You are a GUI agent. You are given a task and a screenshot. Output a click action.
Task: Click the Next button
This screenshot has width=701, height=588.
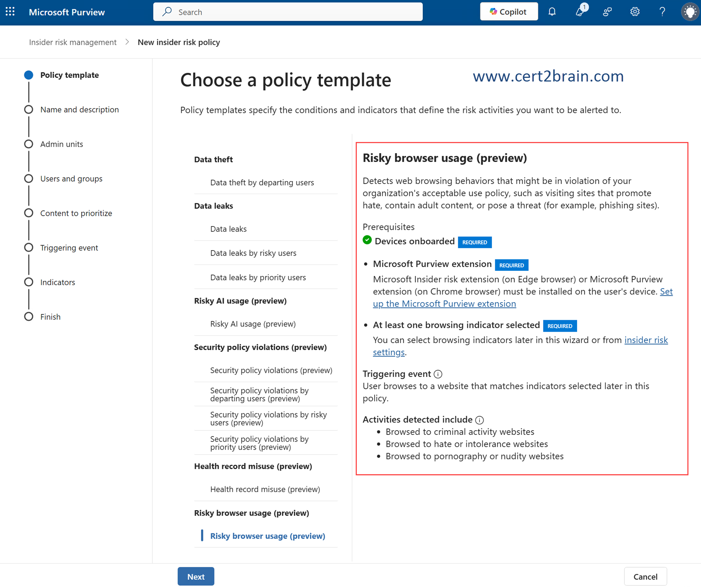(196, 576)
